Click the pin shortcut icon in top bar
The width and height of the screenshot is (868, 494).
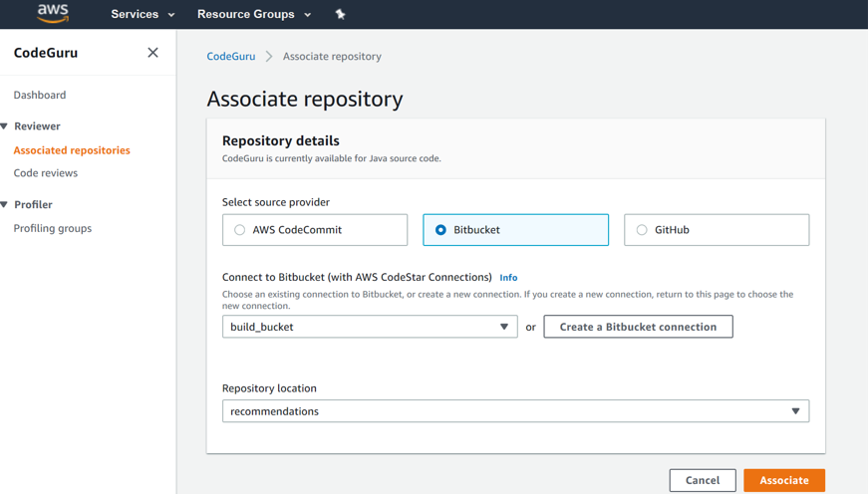pos(340,14)
